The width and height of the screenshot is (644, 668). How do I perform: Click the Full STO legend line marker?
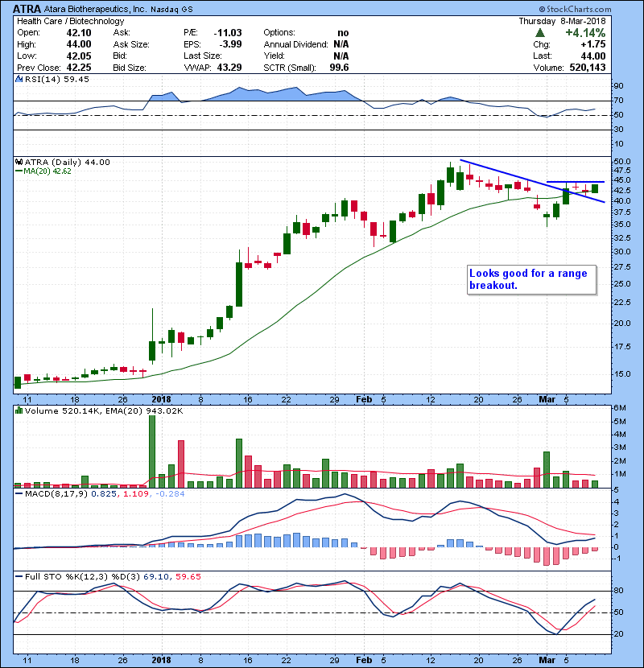point(19,576)
